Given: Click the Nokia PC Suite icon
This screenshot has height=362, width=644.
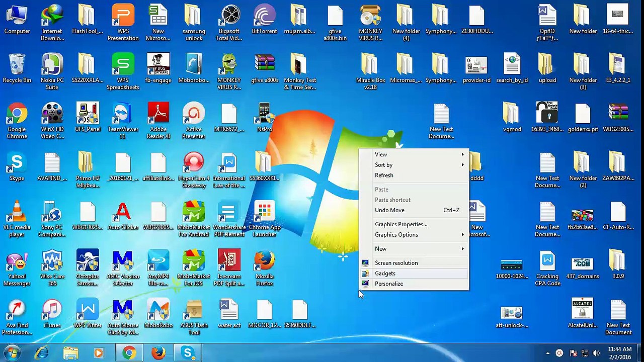Looking at the screenshot, I should [x=52, y=72].
